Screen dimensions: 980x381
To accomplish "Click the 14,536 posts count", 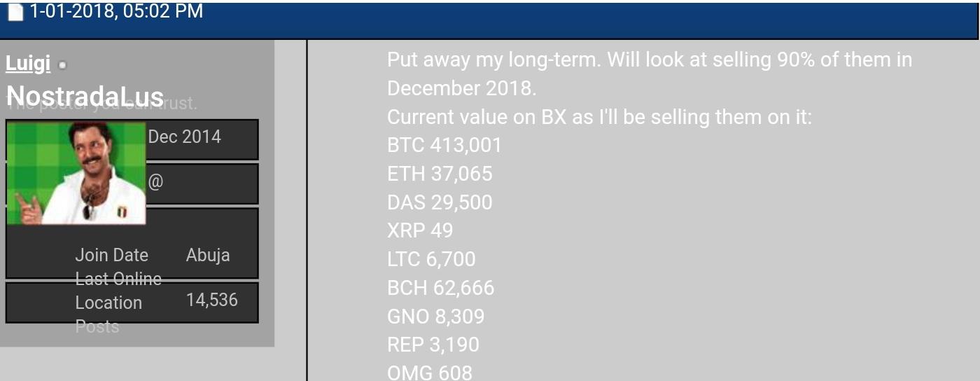I will [212, 300].
